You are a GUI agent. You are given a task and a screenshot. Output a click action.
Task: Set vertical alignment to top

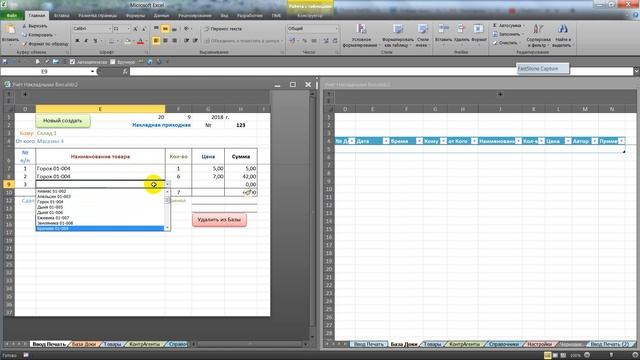click(x=156, y=29)
